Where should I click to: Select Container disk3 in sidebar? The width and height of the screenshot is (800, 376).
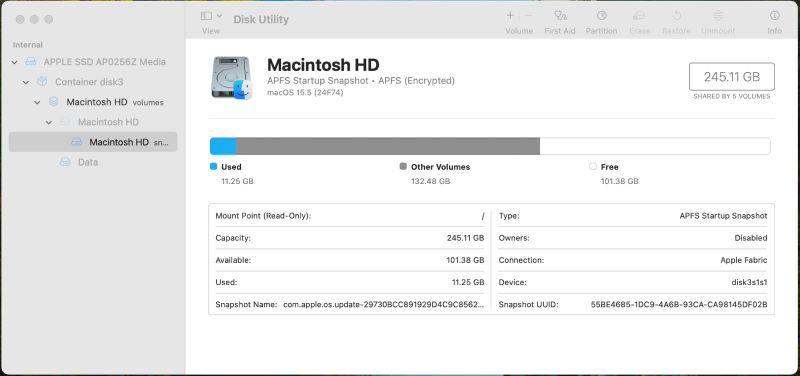pyautogui.click(x=93, y=82)
